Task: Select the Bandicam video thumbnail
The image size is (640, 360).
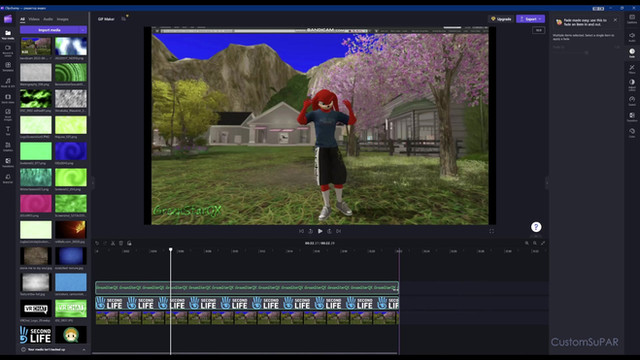Action: [x=36, y=46]
